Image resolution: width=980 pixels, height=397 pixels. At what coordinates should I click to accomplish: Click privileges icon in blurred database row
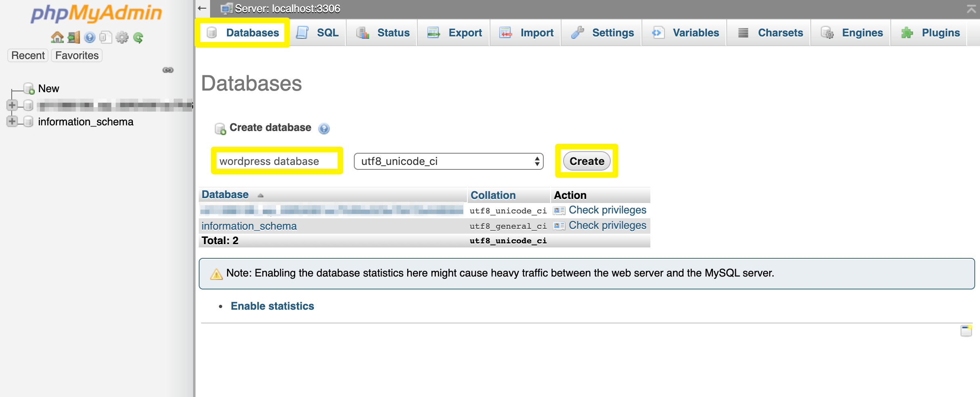pos(559,210)
